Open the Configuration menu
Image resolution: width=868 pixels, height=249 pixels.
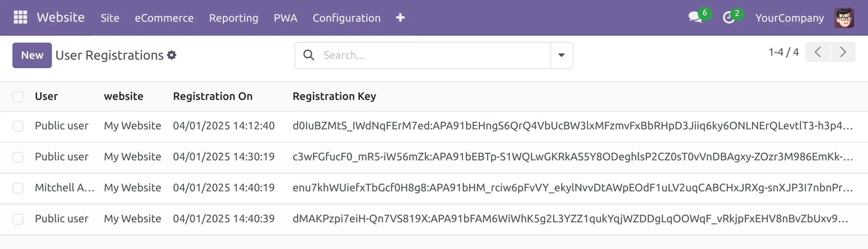click(x=346, y=18)
